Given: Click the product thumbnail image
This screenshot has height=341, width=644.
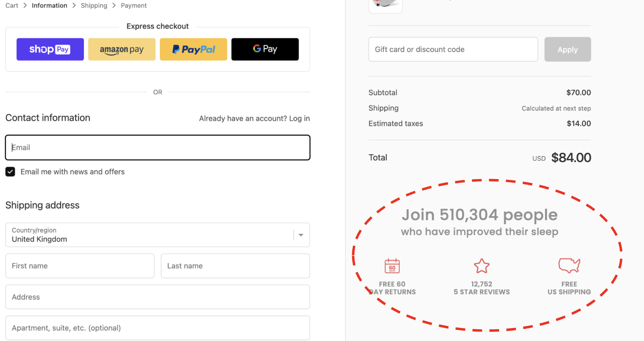Looking at the screenshot, I should click(386, 5).
